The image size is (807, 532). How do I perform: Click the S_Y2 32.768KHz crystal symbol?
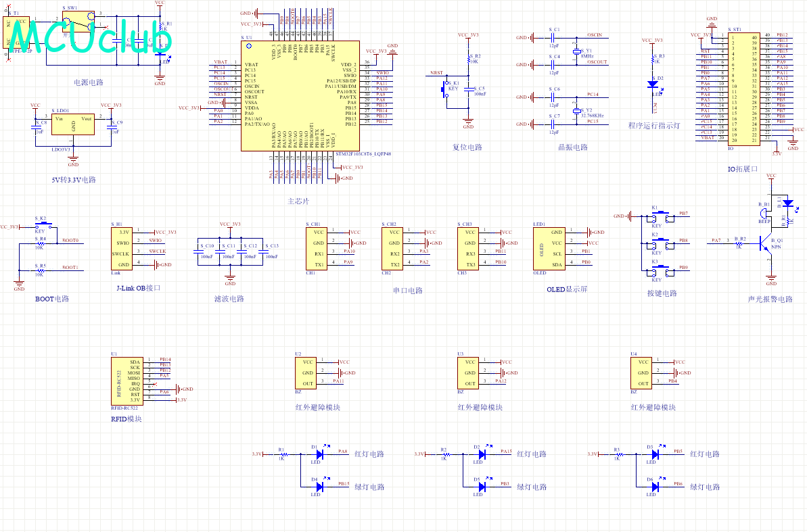(576, 111)
